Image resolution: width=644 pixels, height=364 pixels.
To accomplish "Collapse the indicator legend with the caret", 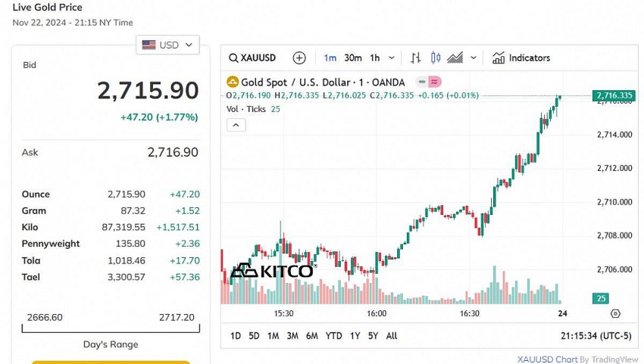I will click(x=236, y=124).
